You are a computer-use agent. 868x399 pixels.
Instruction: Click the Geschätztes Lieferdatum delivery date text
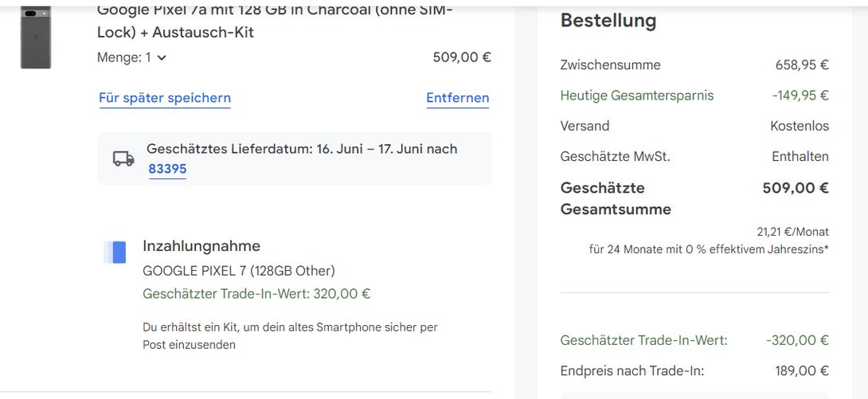(x=302, y=149)
